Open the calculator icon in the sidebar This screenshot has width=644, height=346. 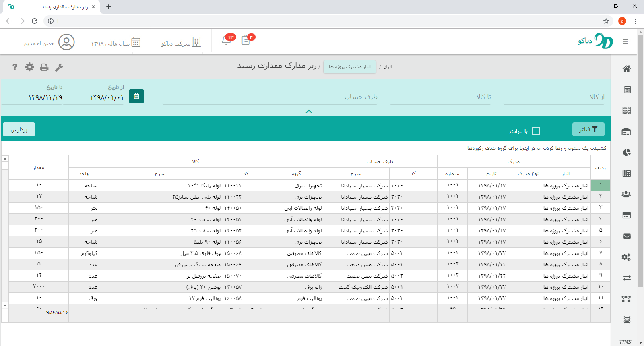click(627, 90)
